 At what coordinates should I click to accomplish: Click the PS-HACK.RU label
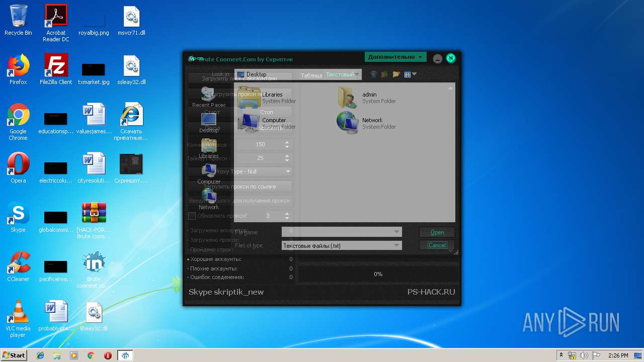tap(431, 292)
